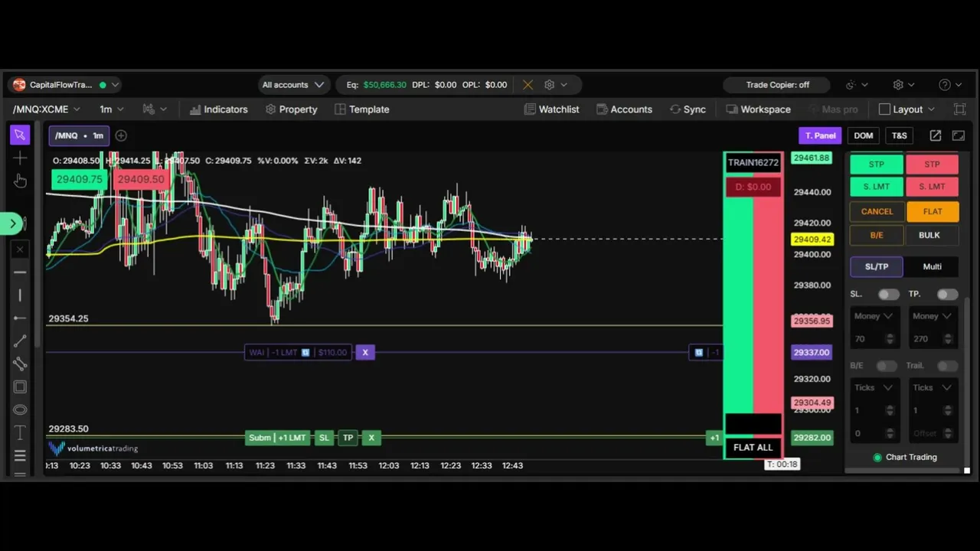Open the TP Money unit dropdown
980x551 pixels.
[x=932, y=316]
